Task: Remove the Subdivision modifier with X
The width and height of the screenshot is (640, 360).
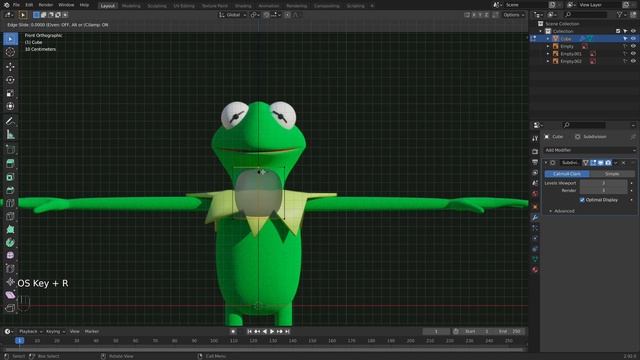Action: point(623,163)
